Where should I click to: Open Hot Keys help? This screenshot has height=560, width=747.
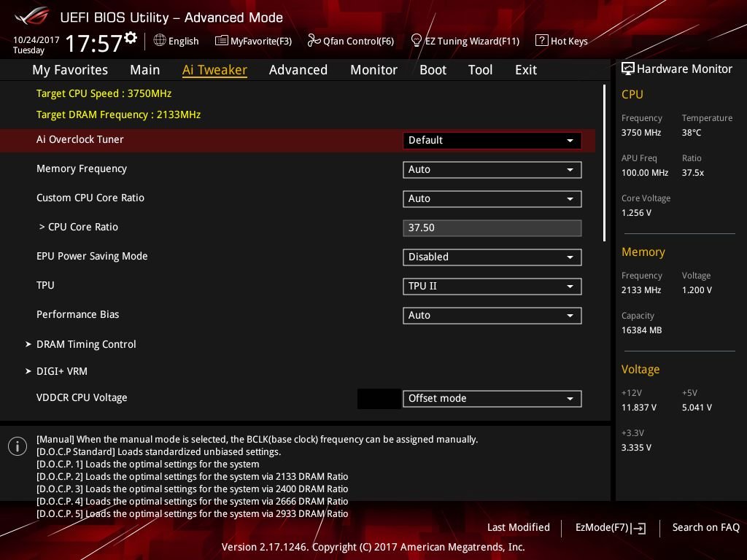tap(562, 41)
